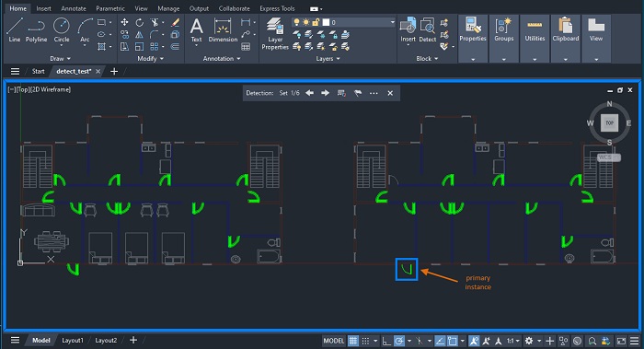The height and width of the screenshot is (349, 644).
Task: Toggle MODEL space button in status bar
Action: [x=333, y=341]
